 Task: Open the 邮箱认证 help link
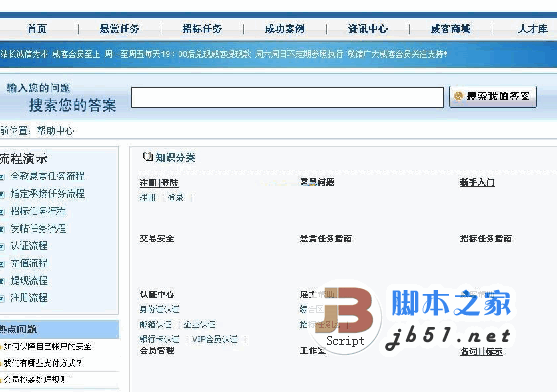pos(156,324)
